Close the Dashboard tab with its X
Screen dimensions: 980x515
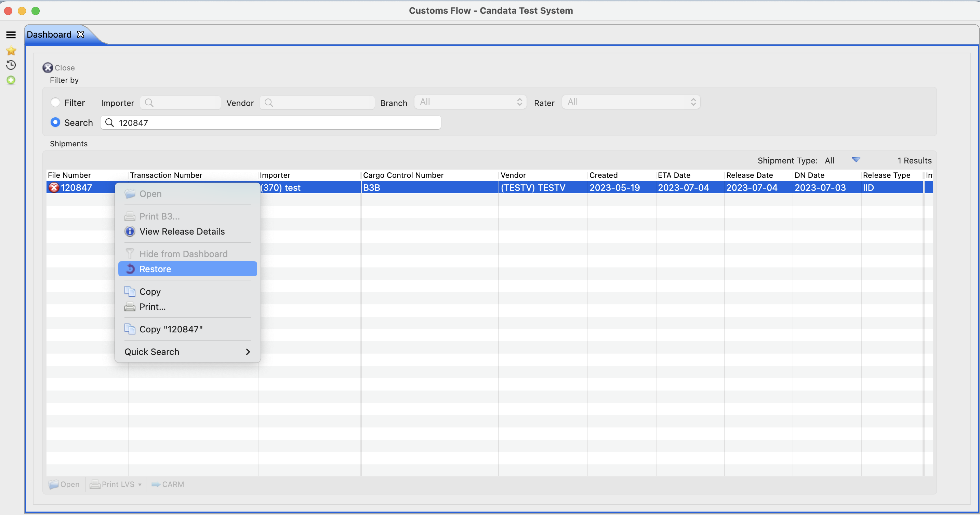tap(81, 34)
